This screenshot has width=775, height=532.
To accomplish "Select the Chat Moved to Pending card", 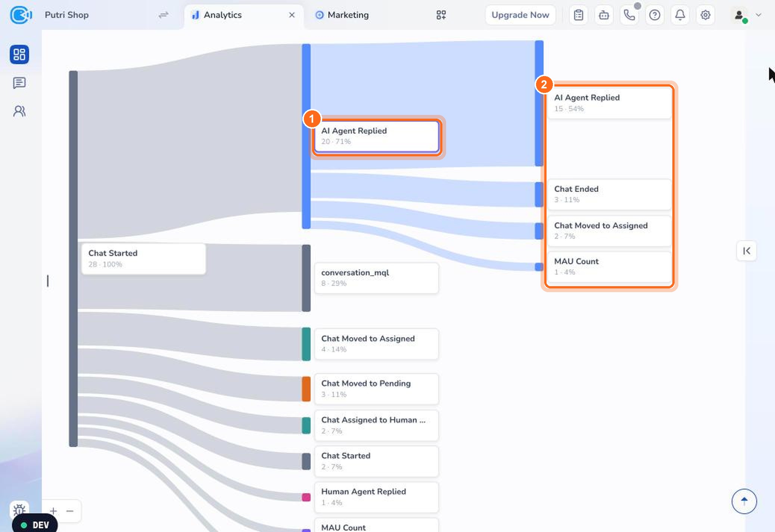I will point(377,389).
